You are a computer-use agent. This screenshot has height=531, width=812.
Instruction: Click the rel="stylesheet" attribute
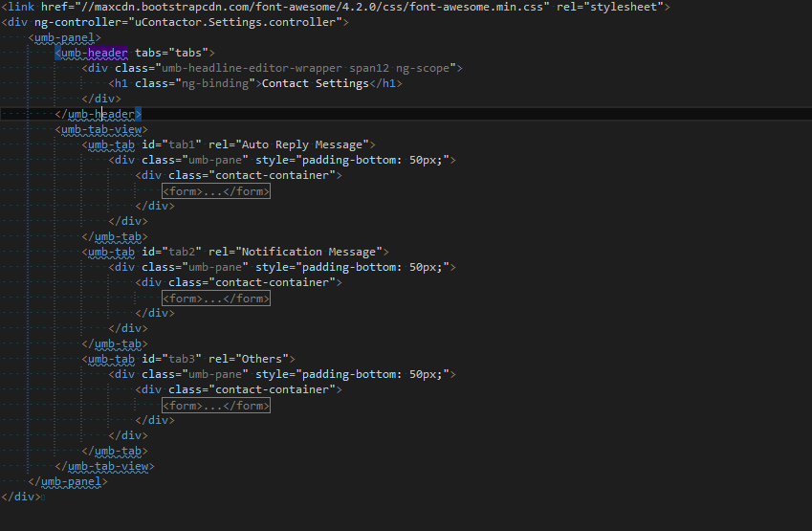pyautogui.click(x=609, y=7)
